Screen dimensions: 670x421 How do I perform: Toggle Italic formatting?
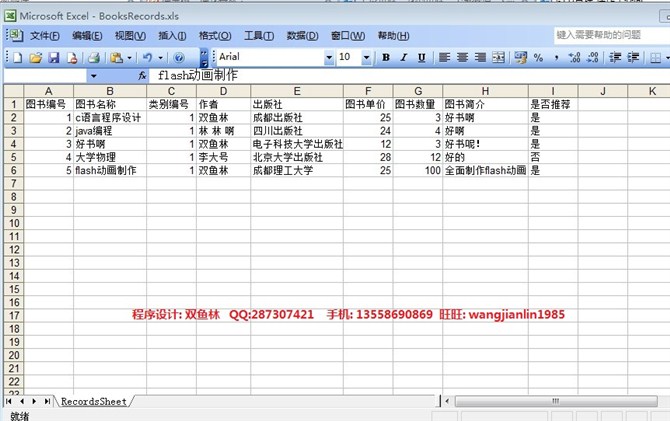pos(404,58)
